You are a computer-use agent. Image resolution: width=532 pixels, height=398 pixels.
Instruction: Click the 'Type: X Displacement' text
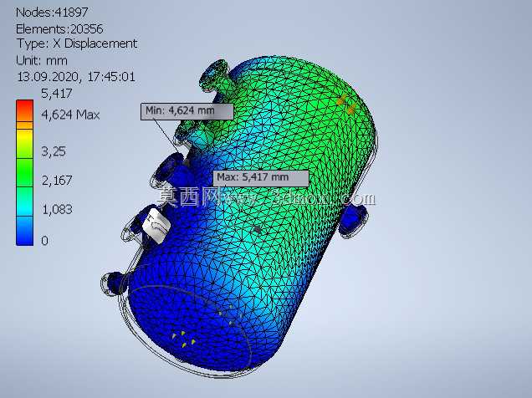(77, 43)
